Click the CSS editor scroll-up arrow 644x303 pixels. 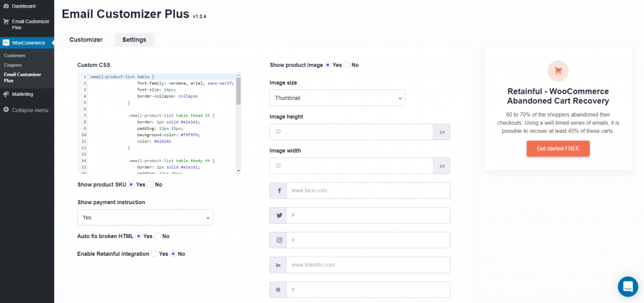(x=238, y=75)
